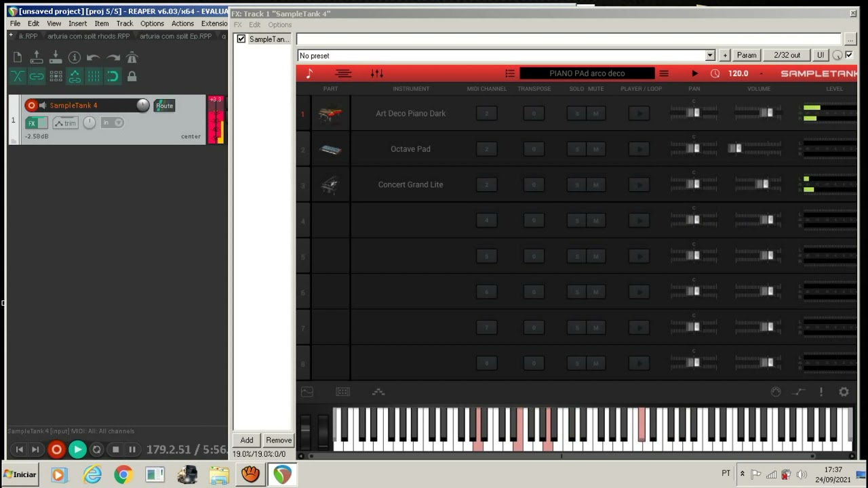Open the 'in' input dropdown on track 1
This screenshot has width=868, height=488.
[112, 123]
